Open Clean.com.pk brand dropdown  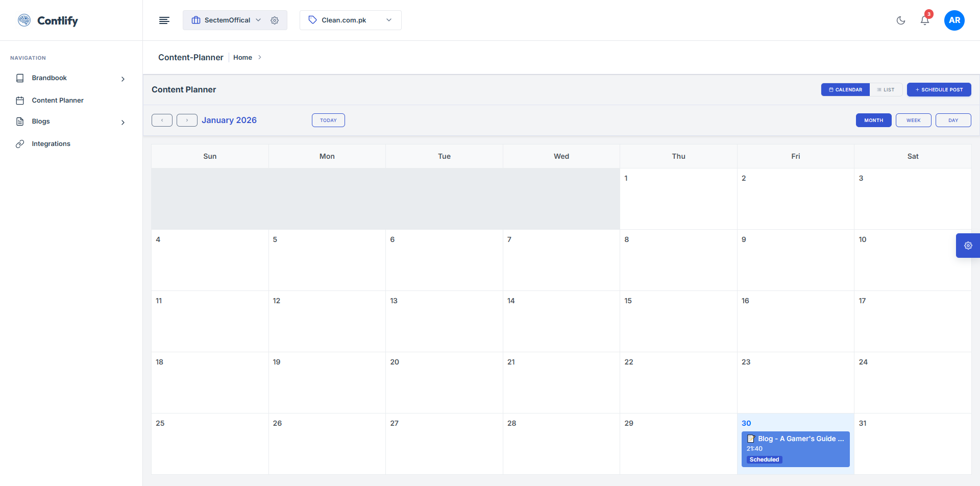point(350,20)
